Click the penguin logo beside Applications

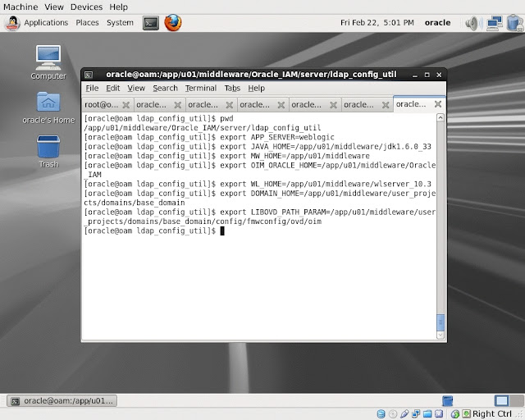click(x=13, y=23)
